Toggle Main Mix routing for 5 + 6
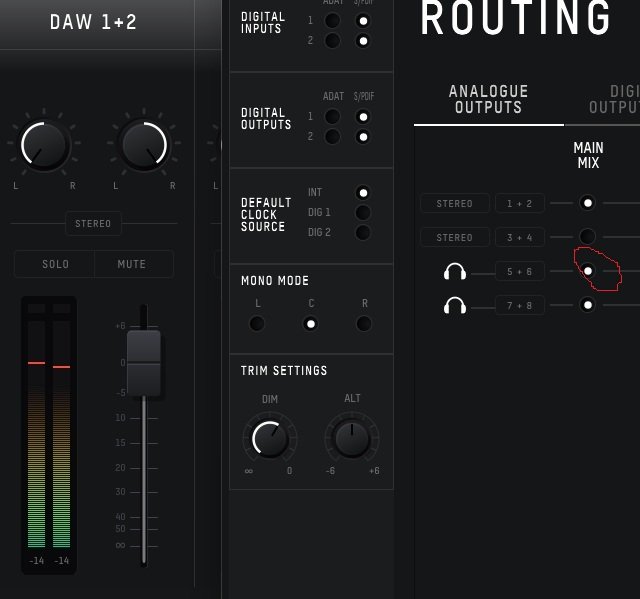 [588, 271]
